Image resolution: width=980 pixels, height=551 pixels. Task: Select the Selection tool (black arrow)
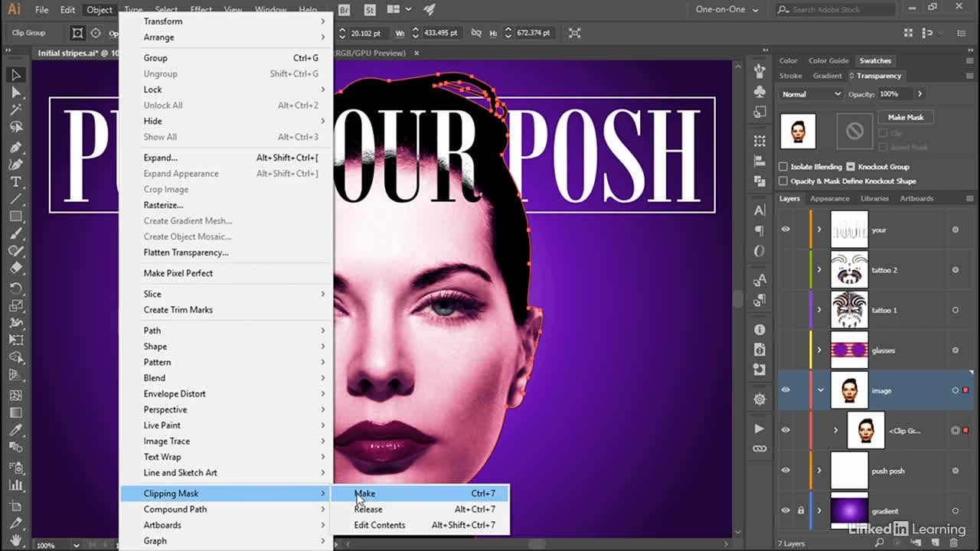click(16, 75)
